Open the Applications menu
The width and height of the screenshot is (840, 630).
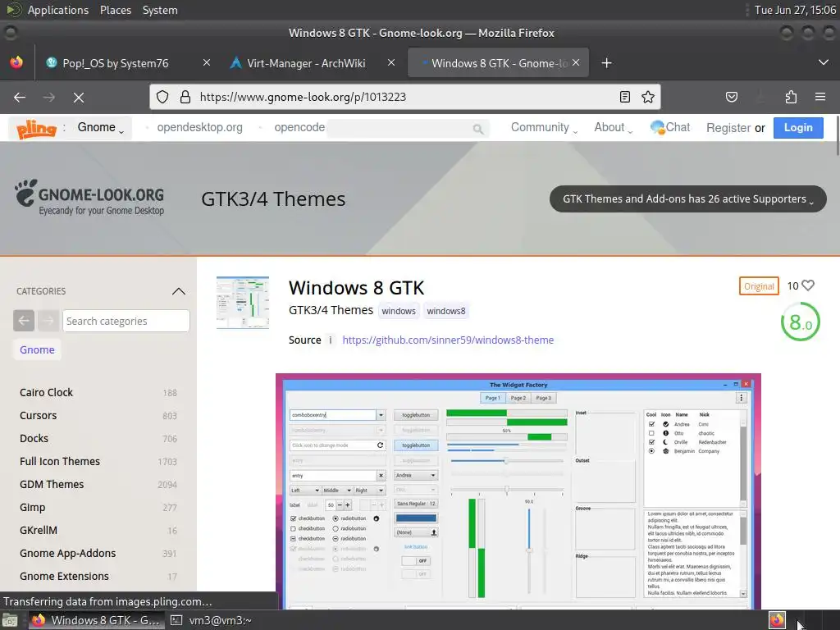click(x=58, y=10)
